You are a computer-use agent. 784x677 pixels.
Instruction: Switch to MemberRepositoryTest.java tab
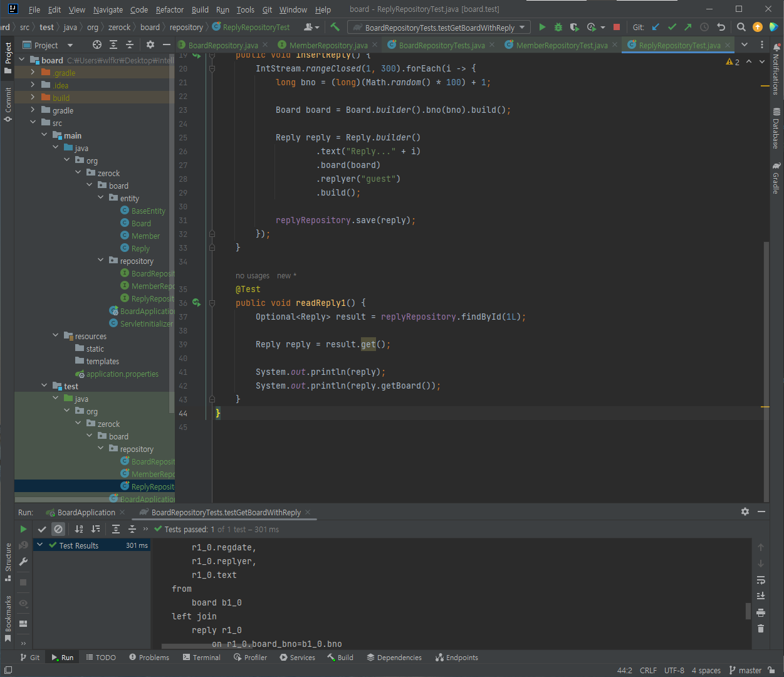point(562,45)
